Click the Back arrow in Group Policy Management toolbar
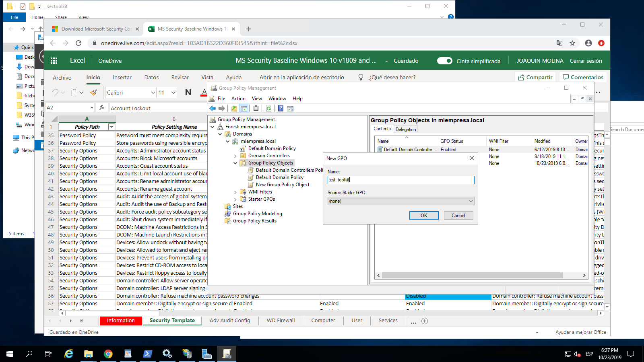 213,108
